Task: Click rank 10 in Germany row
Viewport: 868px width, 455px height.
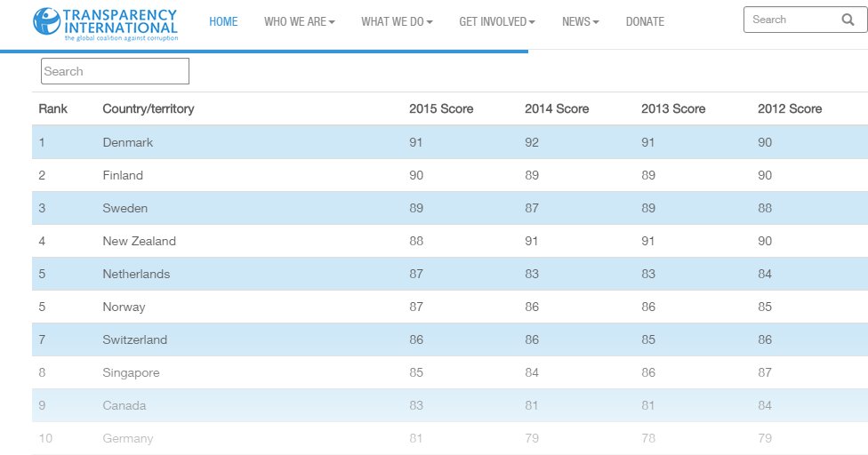Action: coord(45,438)
